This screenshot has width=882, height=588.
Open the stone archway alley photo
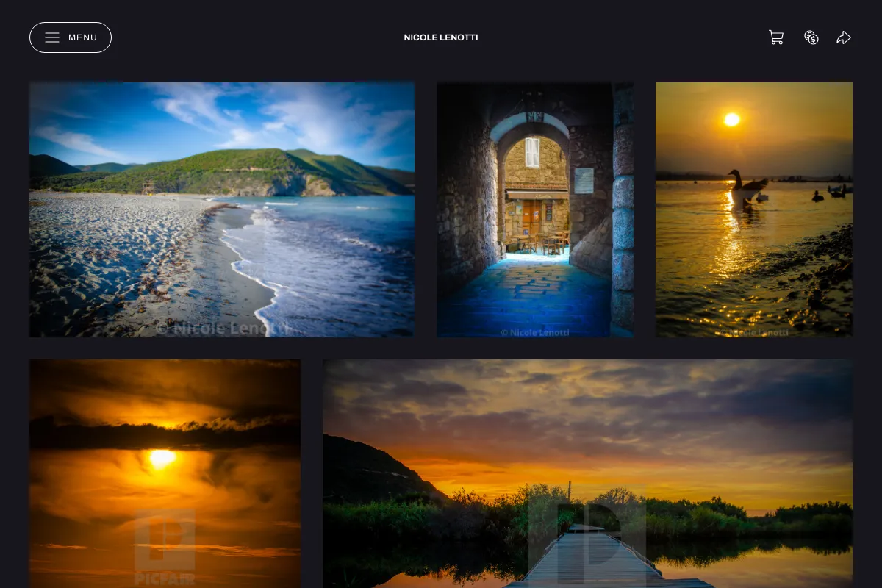point(535,209)
